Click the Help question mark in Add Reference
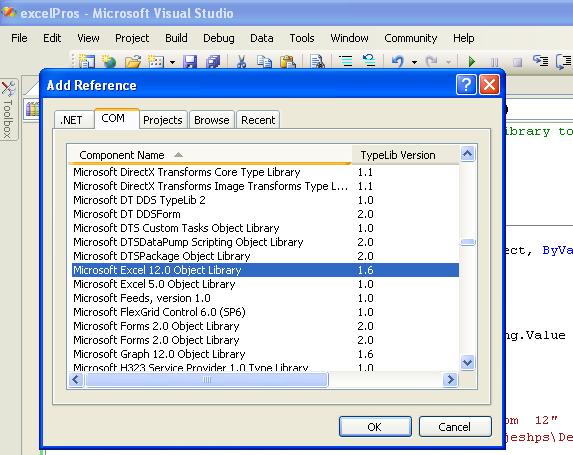 coord(466,85)
